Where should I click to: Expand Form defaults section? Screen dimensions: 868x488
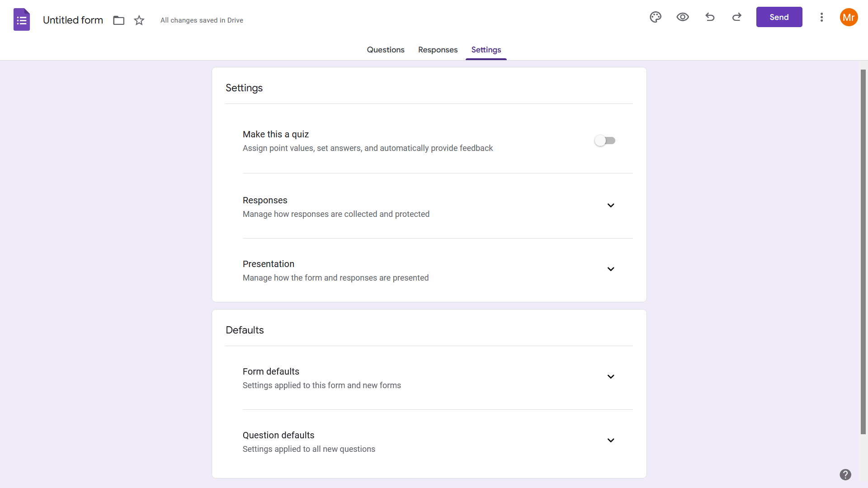click(x=610, y=377)
